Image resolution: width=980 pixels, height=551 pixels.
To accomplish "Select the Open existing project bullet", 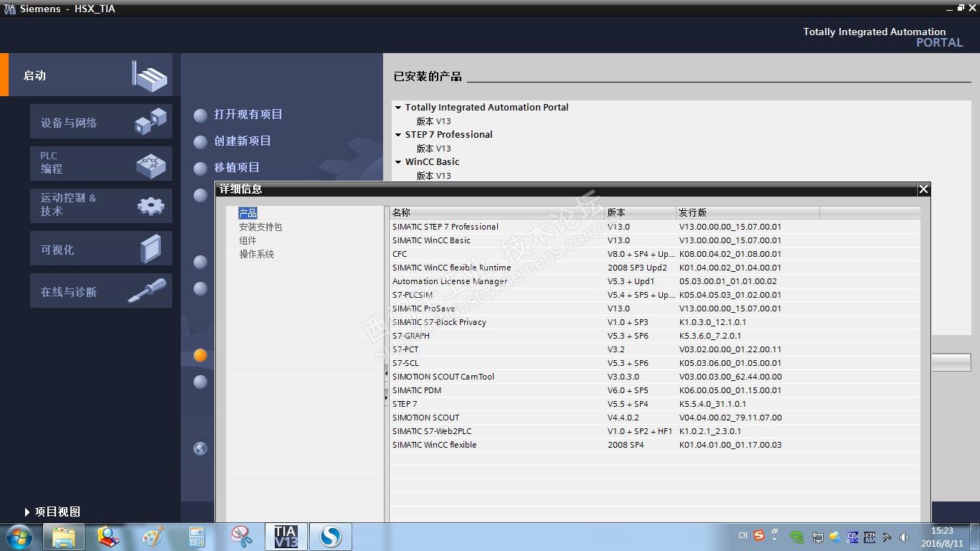I will click(201, 116).
